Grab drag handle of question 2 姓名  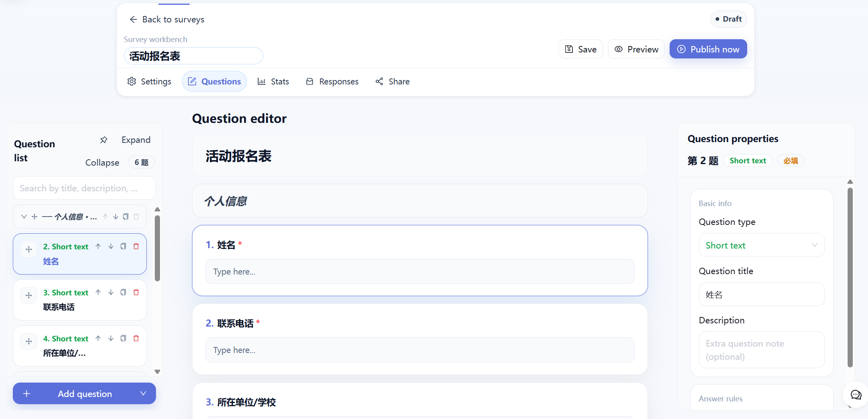(x=29, y=249)
